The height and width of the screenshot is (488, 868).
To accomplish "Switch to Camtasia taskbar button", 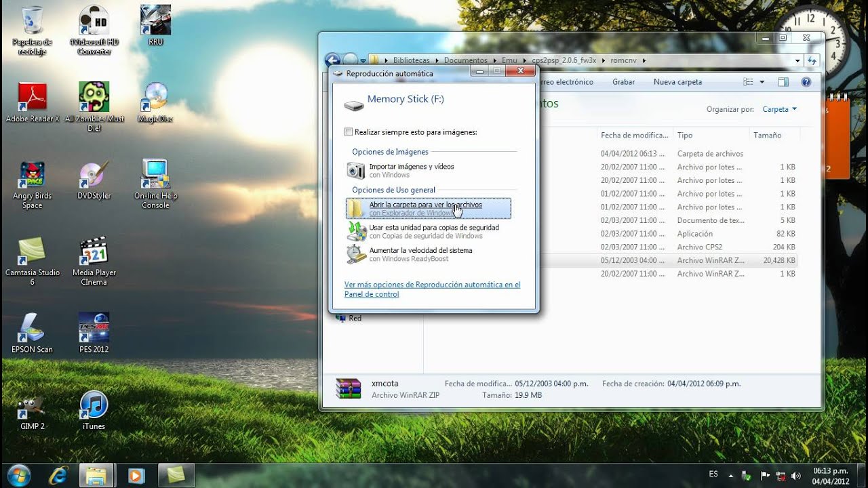I will (x=176, y=475).
